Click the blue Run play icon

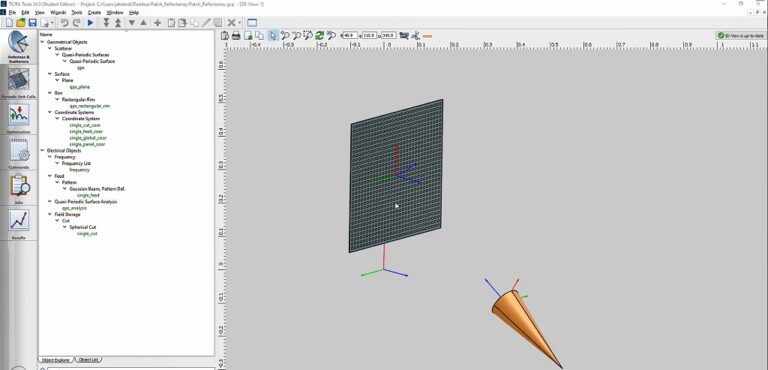point(90,23)
